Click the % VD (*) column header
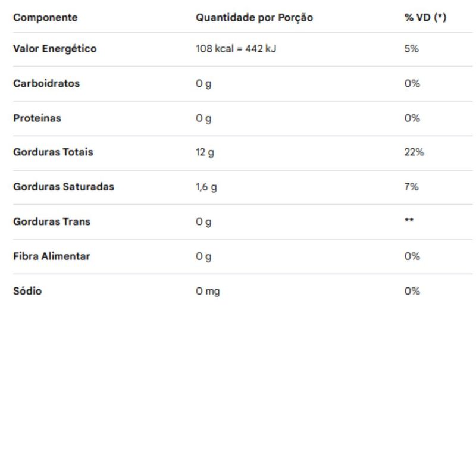476x476 pixels. click(x=425, y=17)
